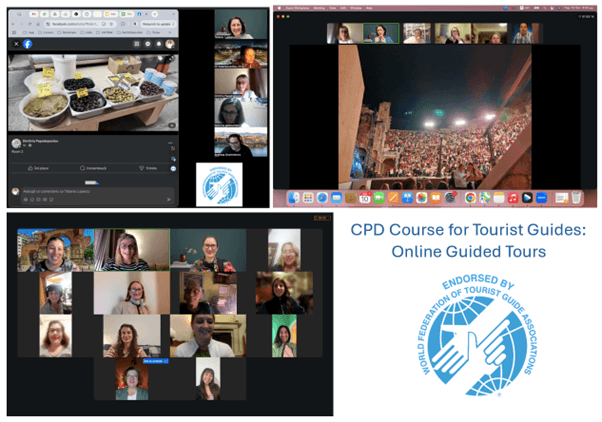Launch Google Chrome from the dock

click(x=470, y=197)
